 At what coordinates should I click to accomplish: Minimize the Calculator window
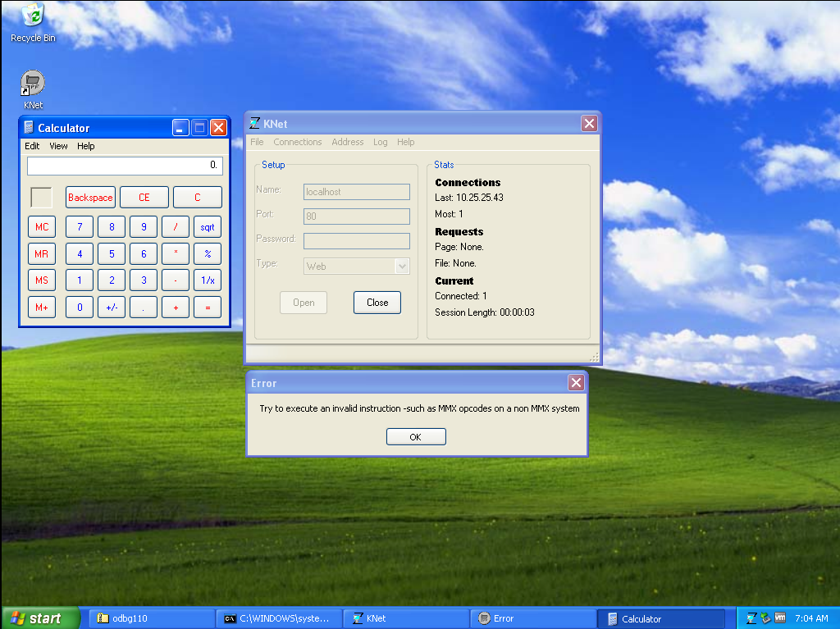180,127
